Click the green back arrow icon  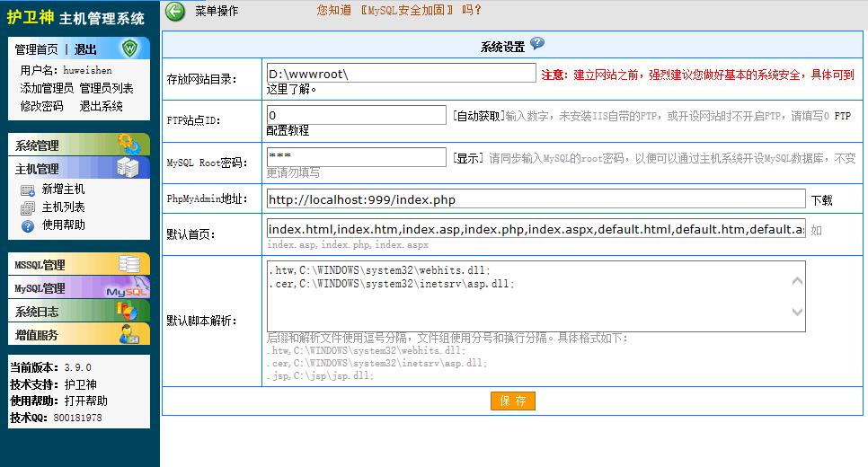click(x=175, y=12)
